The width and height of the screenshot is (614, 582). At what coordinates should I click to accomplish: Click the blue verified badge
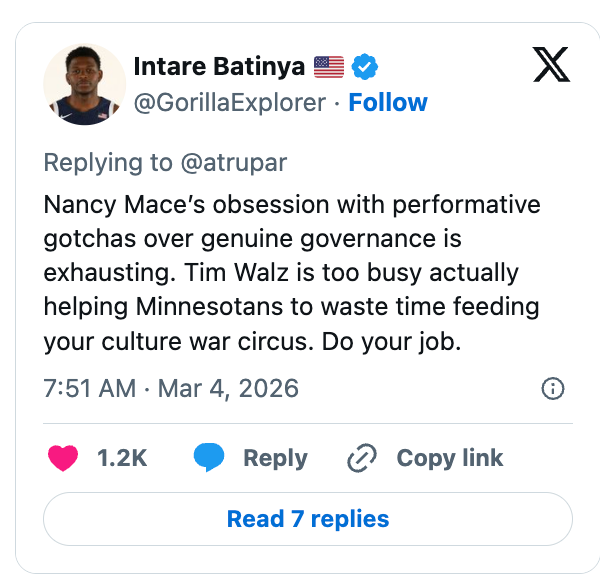coord(365,67)
